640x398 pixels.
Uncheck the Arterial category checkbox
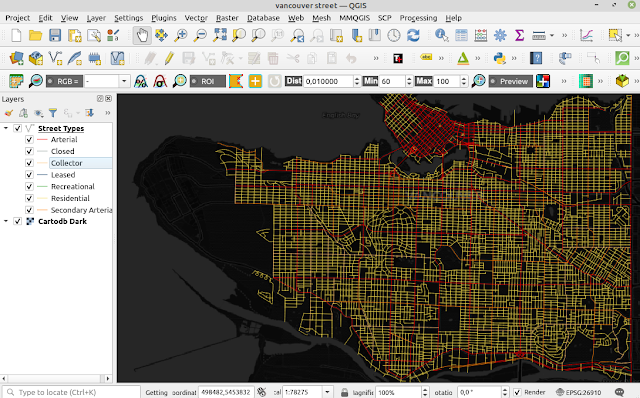(29, 139)
